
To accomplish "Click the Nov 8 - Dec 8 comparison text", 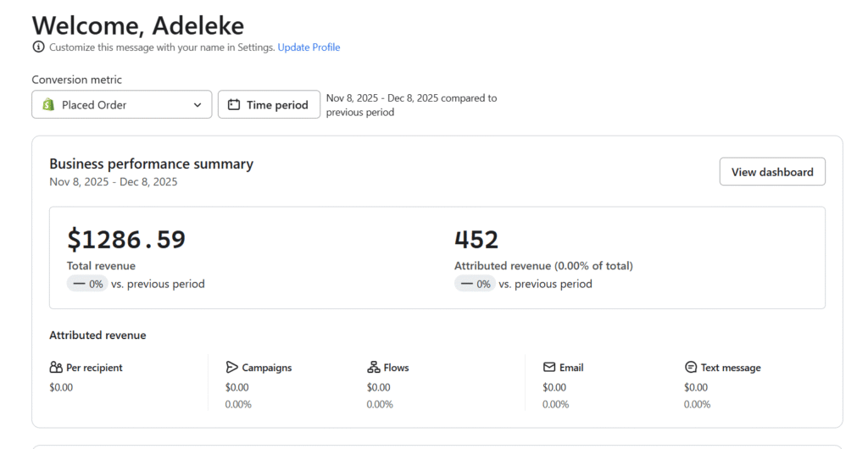I will coord(411,105).
